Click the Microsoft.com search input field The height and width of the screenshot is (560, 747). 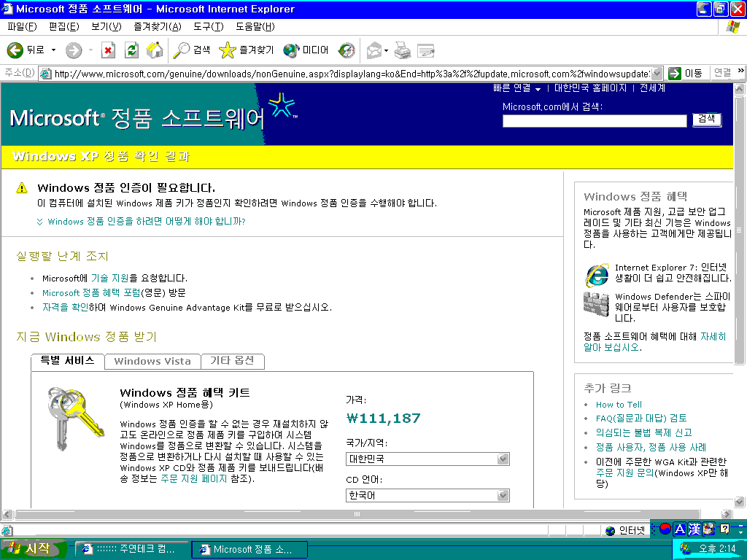[595, 121]
